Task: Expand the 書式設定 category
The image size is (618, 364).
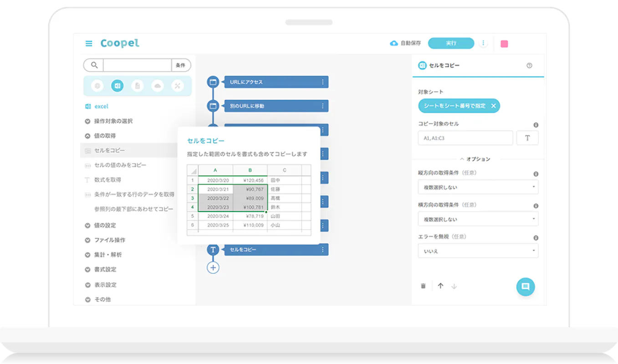Action: tap(100, 270)
